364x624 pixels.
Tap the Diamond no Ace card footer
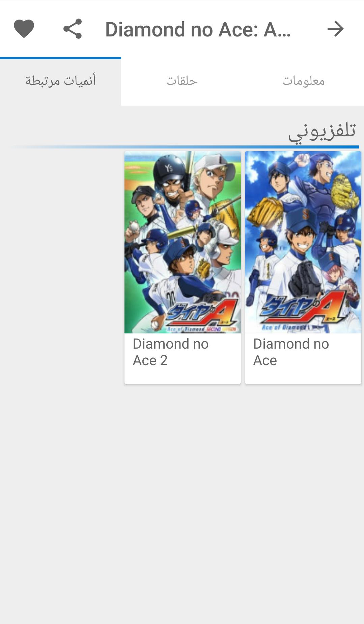(303, 359)
